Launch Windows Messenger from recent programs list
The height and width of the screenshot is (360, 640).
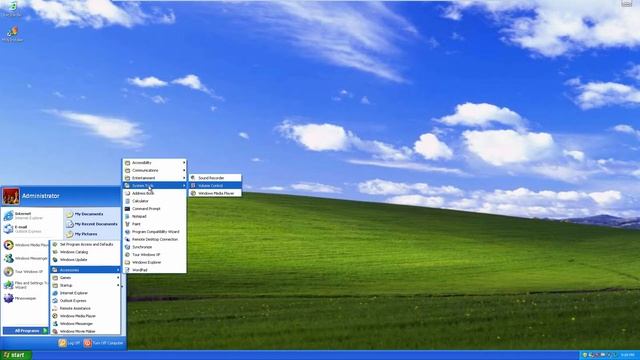coord(25,258)
